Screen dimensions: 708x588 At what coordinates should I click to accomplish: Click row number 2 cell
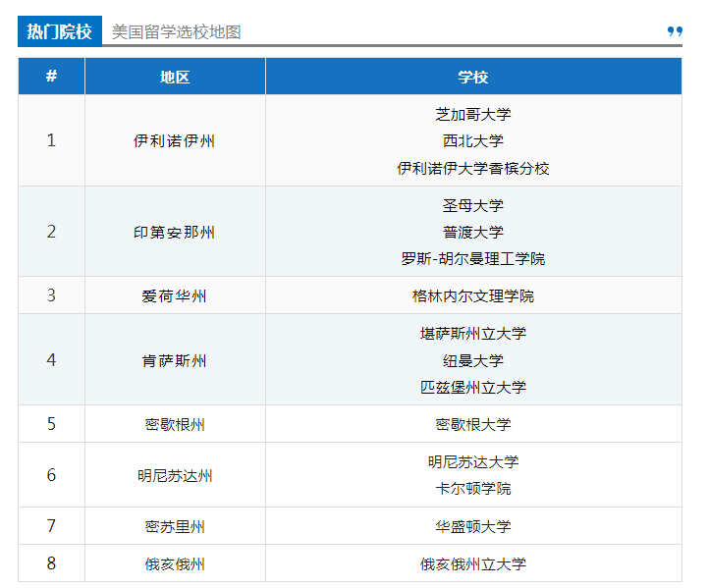[51, 232]
